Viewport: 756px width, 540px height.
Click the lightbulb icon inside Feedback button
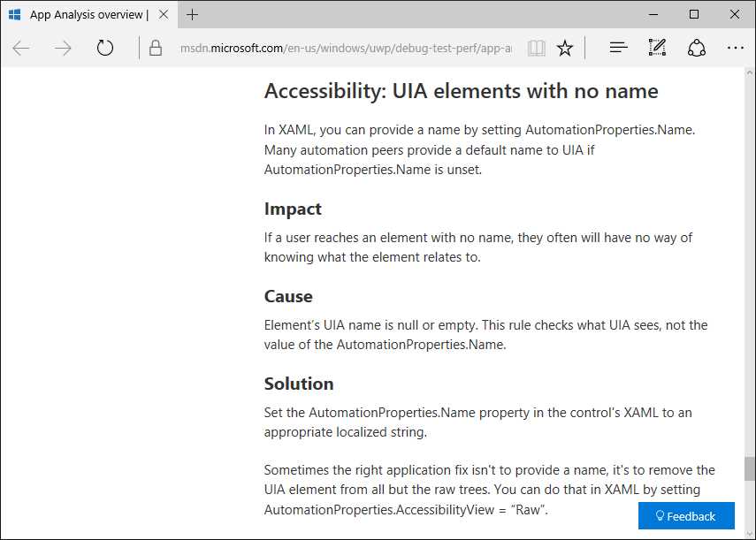coord(659,516)
